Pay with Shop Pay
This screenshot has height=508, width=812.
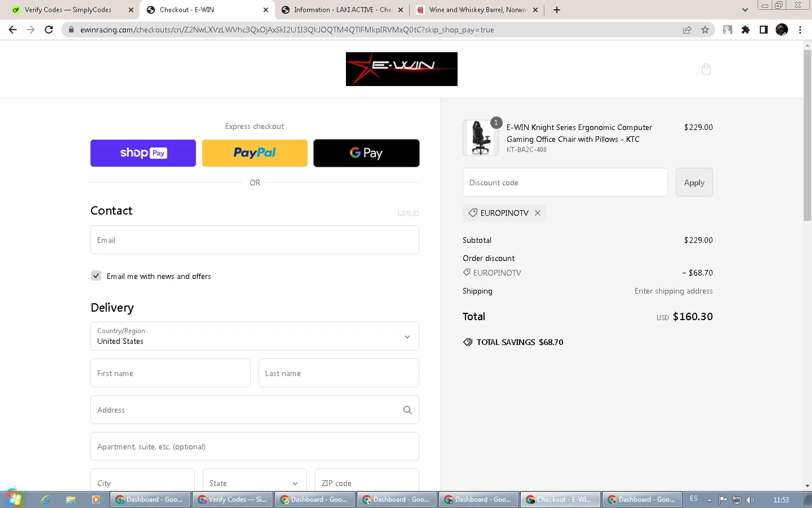[x=143, y=153]
